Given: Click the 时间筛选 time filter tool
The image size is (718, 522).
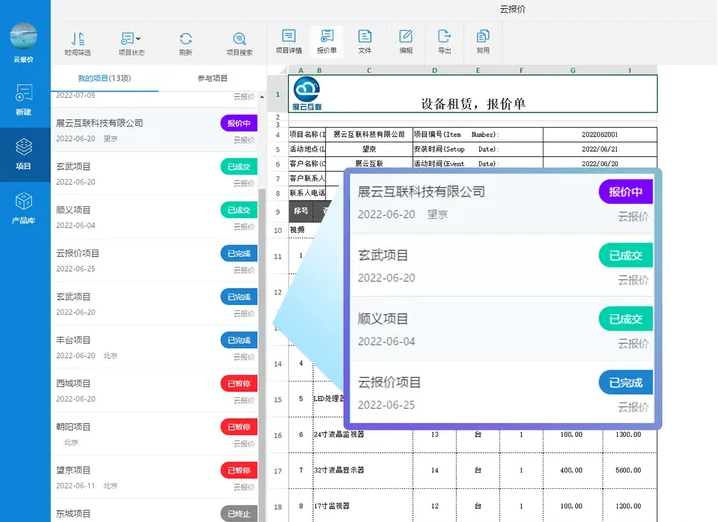Looking at the screenshot, I should 77,44.
